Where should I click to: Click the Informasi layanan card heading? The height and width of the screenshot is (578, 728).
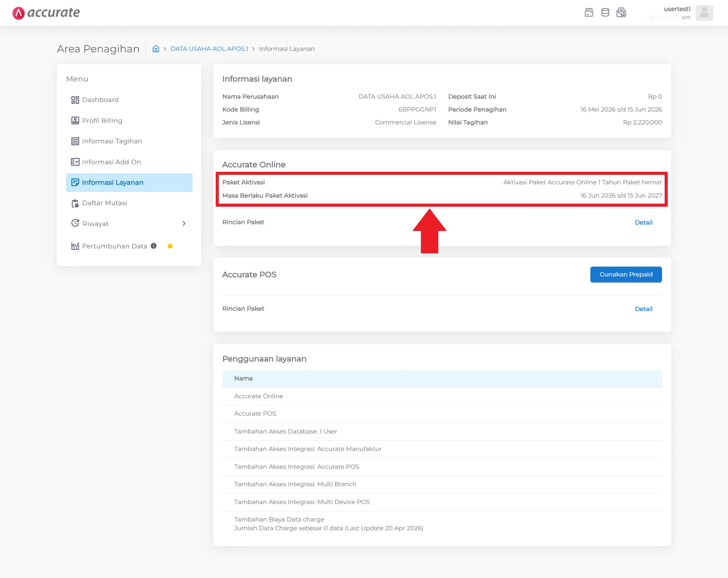(x=257, y=79)
